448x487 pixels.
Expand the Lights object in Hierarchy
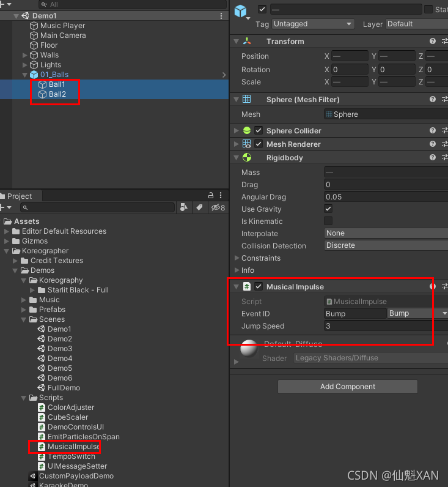point(25,65)
